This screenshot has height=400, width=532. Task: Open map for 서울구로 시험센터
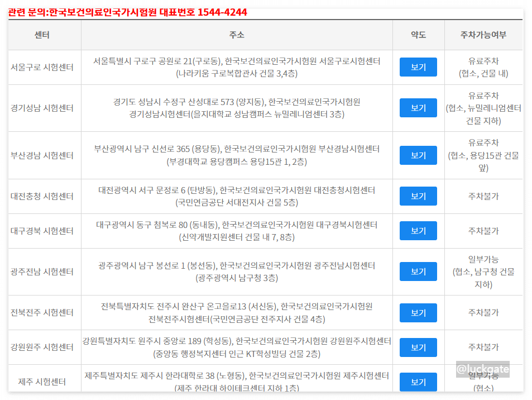point(418,67)
